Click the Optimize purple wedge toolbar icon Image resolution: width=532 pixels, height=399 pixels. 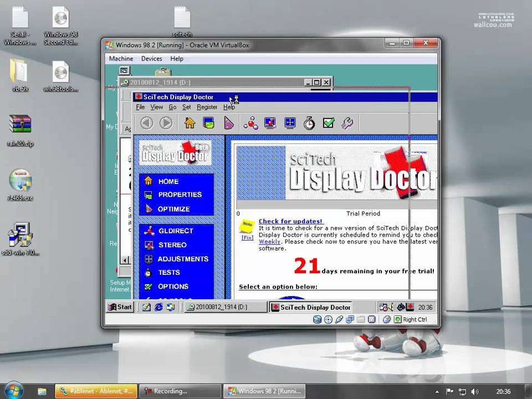point(229,123)
